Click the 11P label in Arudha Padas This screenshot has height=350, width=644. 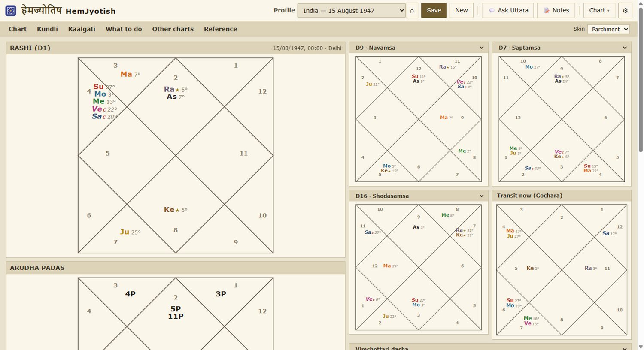(176, 316)
